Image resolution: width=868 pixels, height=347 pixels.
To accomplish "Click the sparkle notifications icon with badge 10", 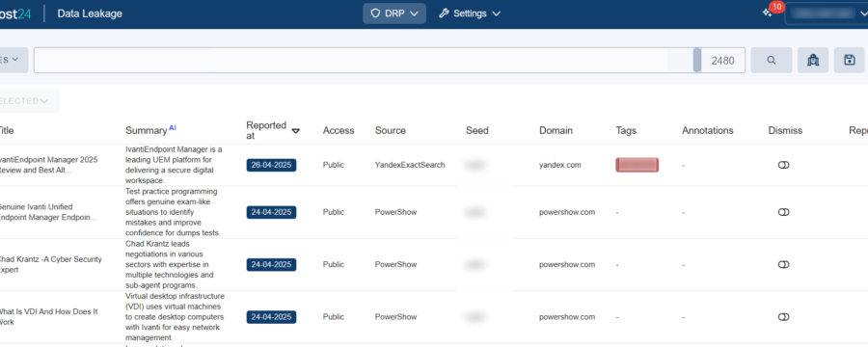I will tap(768, 13).
